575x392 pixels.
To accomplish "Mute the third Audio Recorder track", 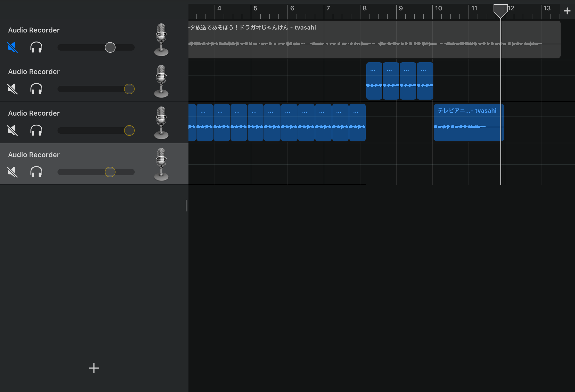I will pyautogui.click(x=13, y=130).
